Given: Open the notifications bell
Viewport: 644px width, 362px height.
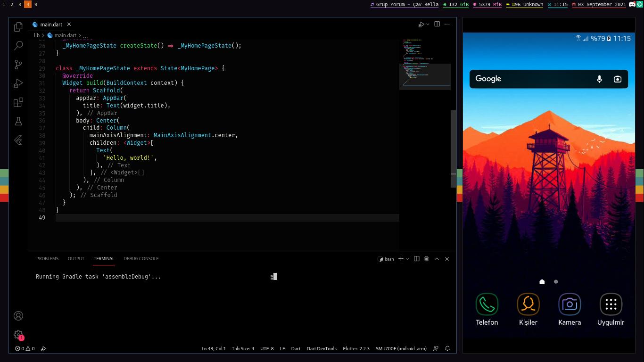Looking at the screenshot, I should (x=447, y=348).
